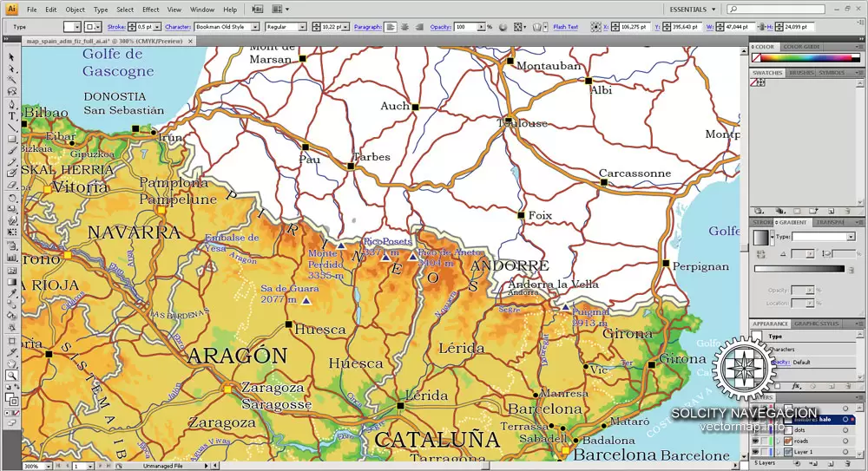Click the None swatch in Color panel
The height and width of the screenshot is (471, 868).
click(x=756, y=57)
